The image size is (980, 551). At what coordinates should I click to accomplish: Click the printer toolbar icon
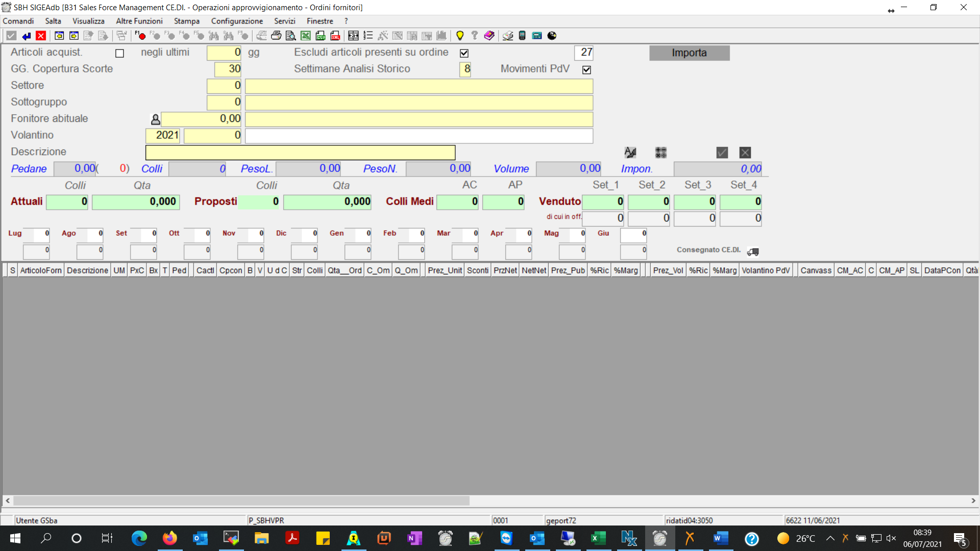point(276,36)
